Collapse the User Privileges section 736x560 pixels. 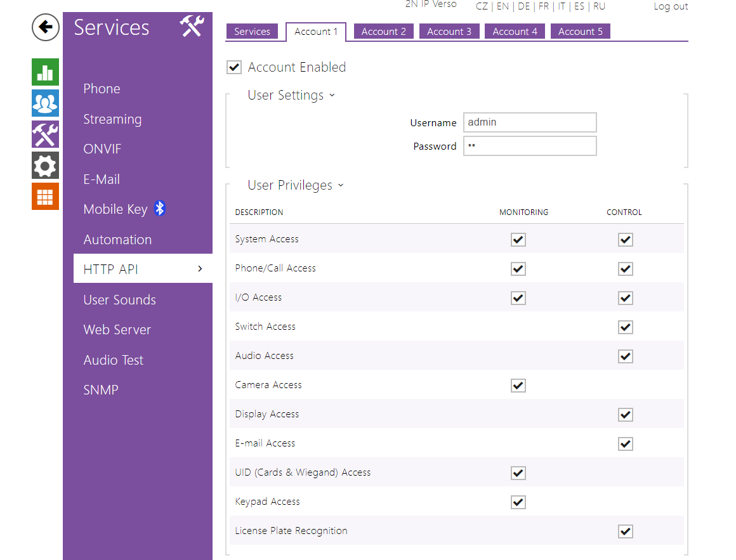[x=341, y=186]
